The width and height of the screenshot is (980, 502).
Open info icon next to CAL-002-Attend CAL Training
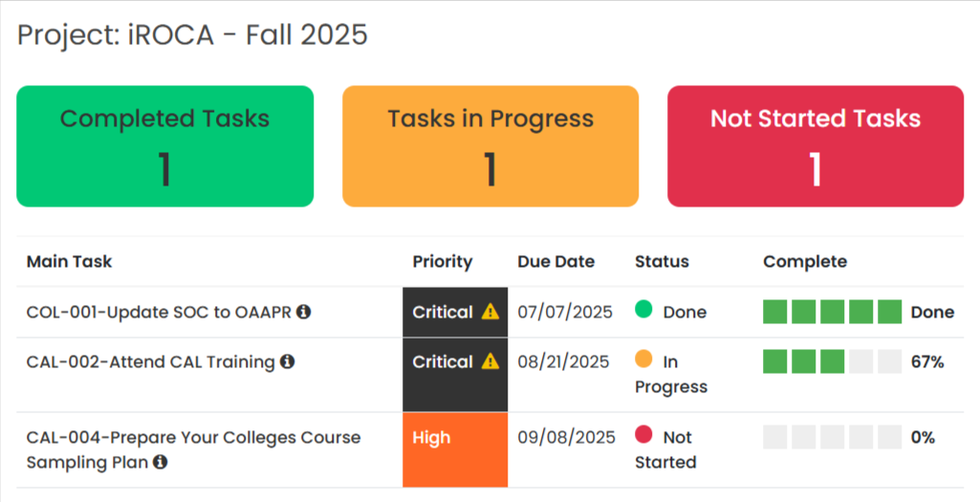[x=287, y=361]
